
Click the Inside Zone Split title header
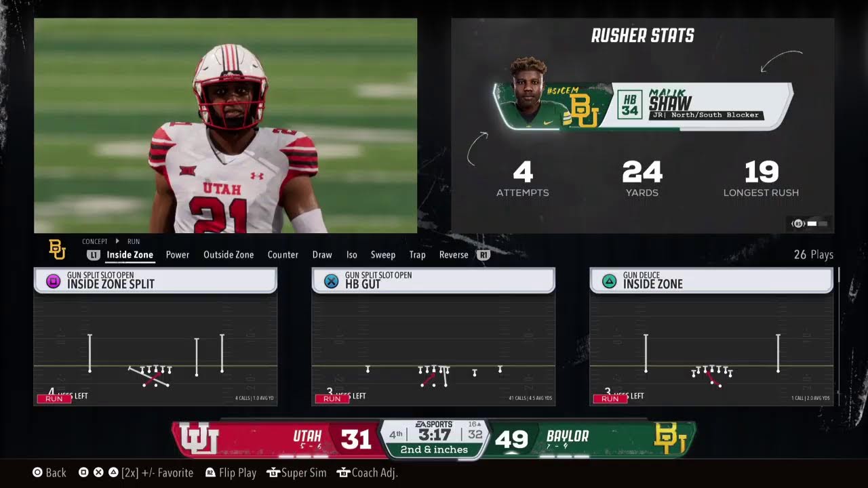pos(155,281)
